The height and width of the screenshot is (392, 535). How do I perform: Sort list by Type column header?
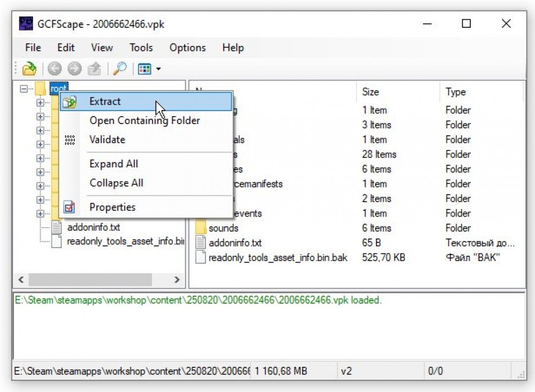coord(481,92)
